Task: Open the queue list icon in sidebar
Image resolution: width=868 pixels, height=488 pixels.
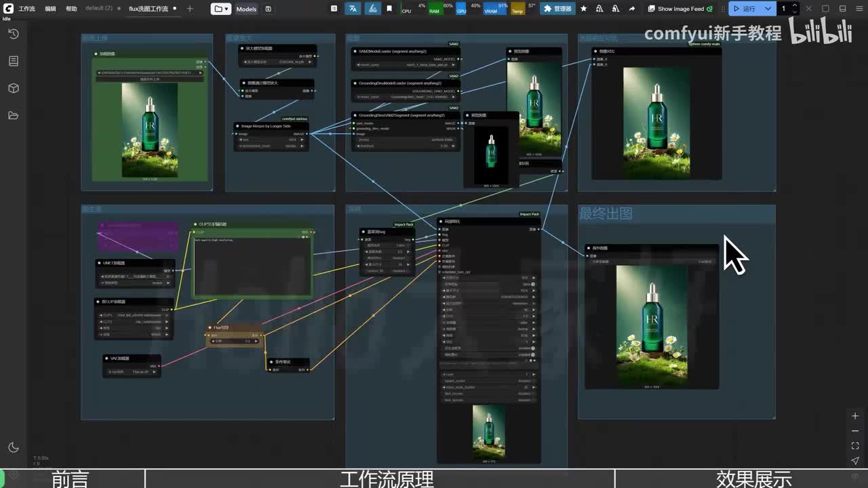Action: pyautogui.click(x=14, y=61)
